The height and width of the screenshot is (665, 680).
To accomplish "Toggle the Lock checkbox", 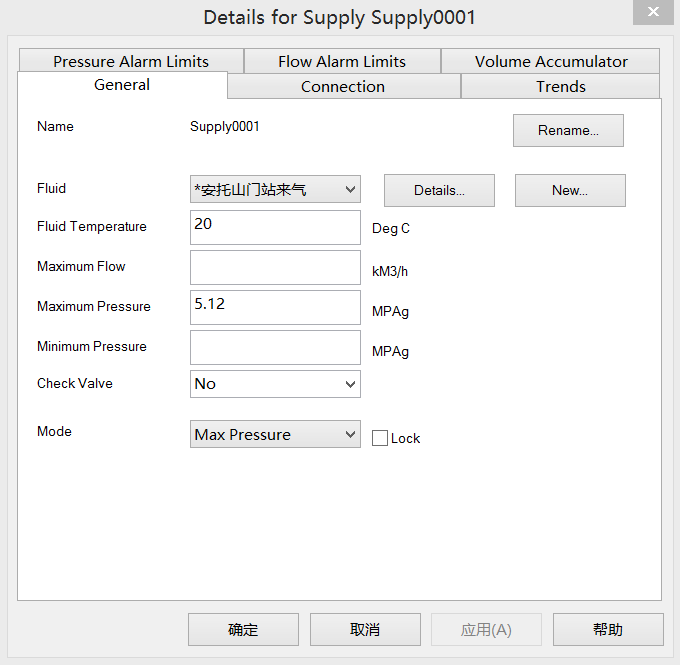I will click(380, 438).
